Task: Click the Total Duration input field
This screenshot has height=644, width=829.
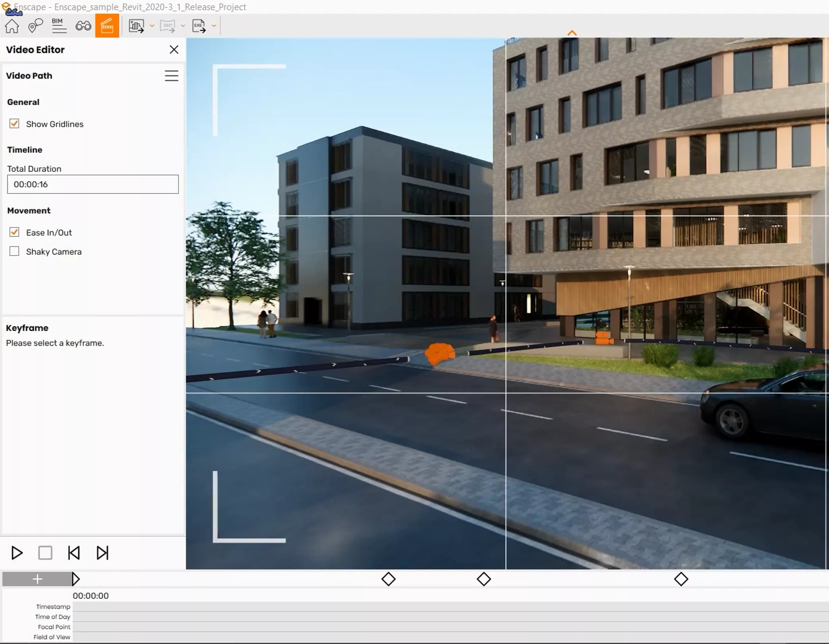Action: pyautogui.click(x=93, y=184)
